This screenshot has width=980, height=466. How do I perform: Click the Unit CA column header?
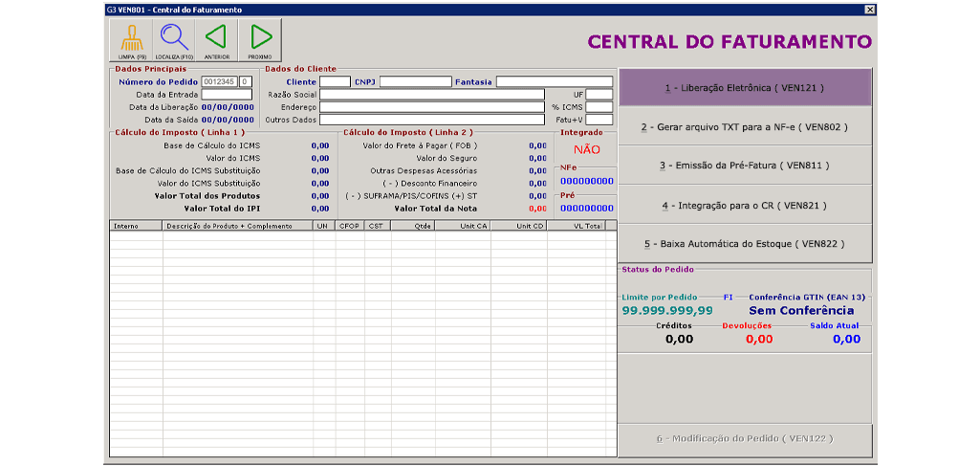pos(463,226)
